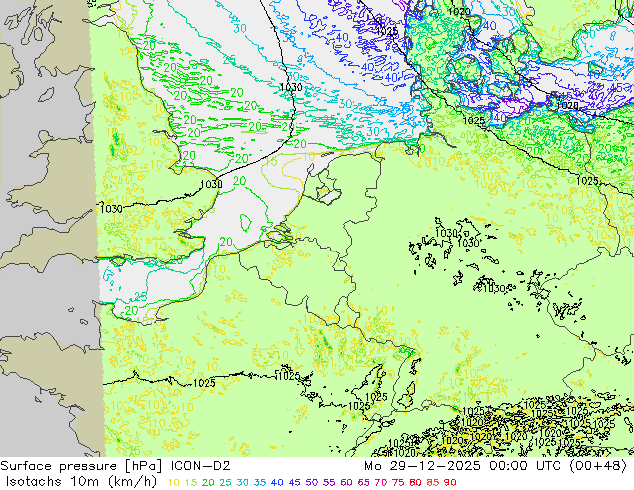634x490 pixels.
Task: Click the 90 value in isotach legend
Action: (x=450, y=482)
